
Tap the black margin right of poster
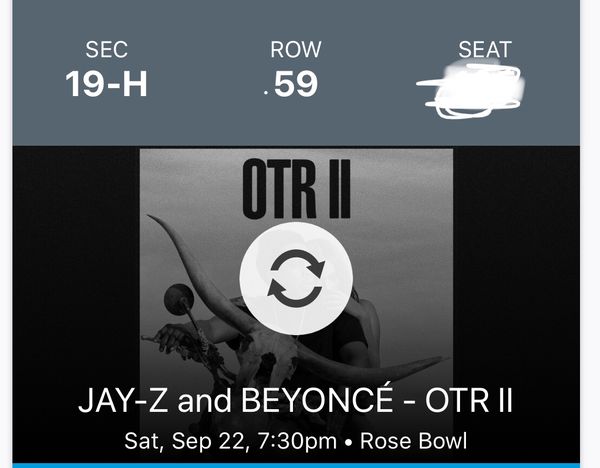click(515, 260)
